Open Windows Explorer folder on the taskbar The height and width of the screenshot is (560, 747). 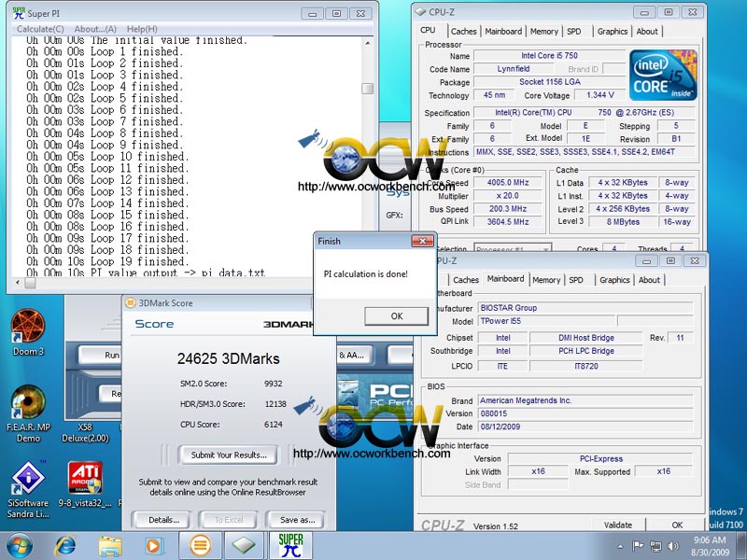pyautogui.click(x=110, y=546)
